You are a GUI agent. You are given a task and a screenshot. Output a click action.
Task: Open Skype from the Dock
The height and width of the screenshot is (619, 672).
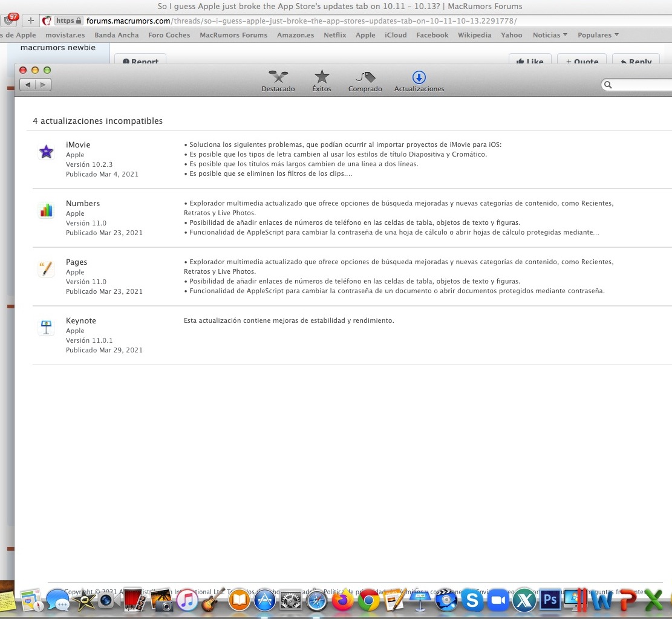[x=472, y=600]
